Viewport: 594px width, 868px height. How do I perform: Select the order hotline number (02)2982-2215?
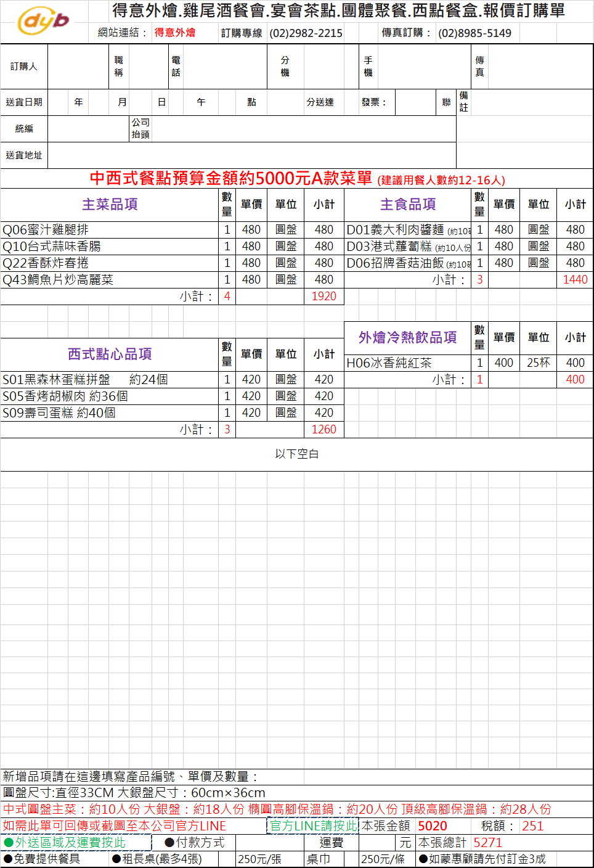point(306,33)
